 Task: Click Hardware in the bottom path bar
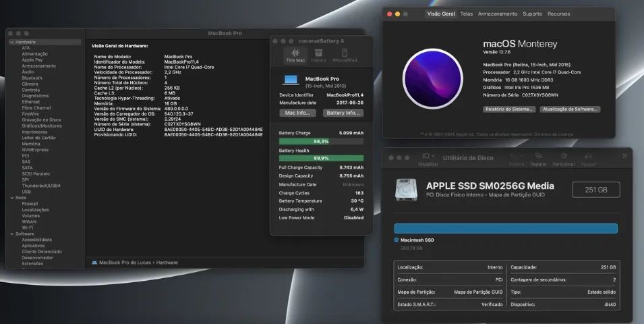coord(167,263)
